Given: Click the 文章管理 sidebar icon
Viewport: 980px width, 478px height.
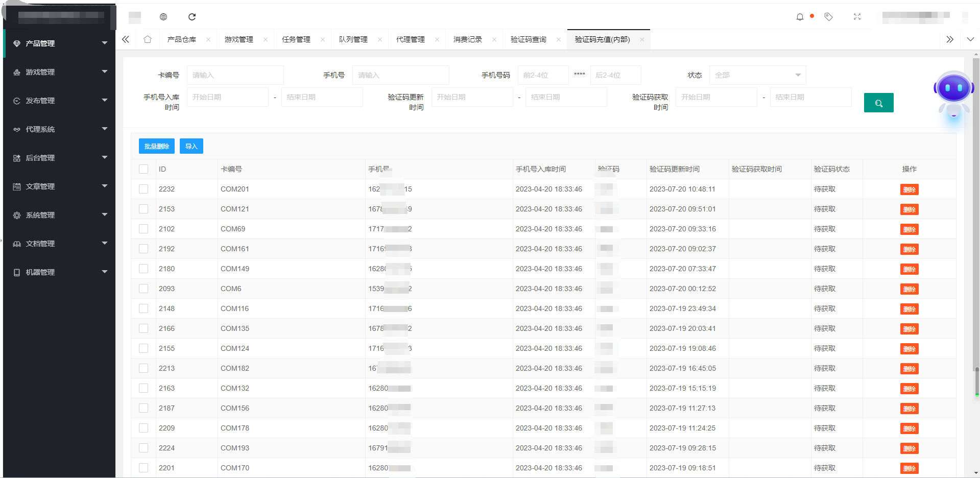Looking at the screenshot, I should [17, 186].
